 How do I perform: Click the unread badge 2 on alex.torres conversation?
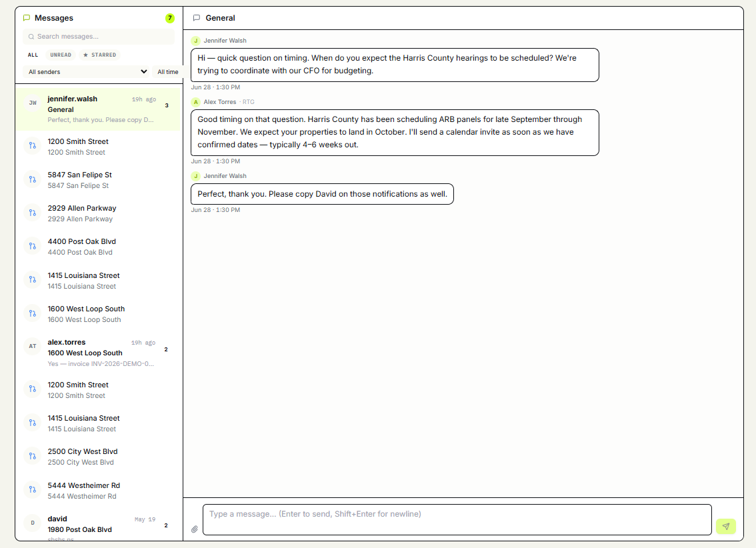[x=166, y=349]
